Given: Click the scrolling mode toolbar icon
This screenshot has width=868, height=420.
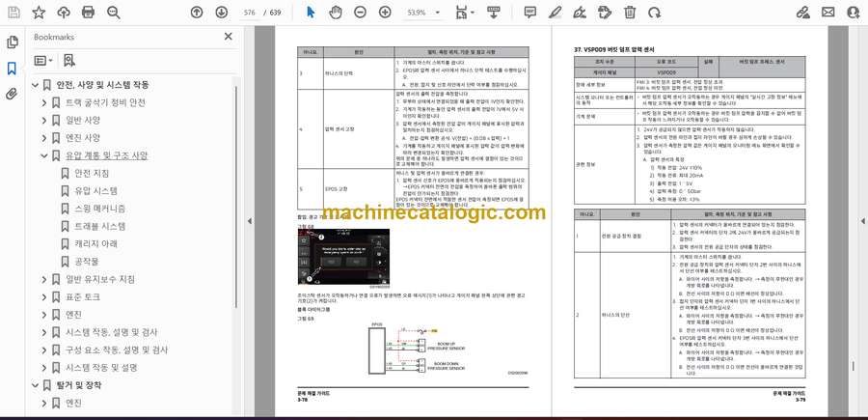Looking at the screenshot, I should (x=495, y=13).
